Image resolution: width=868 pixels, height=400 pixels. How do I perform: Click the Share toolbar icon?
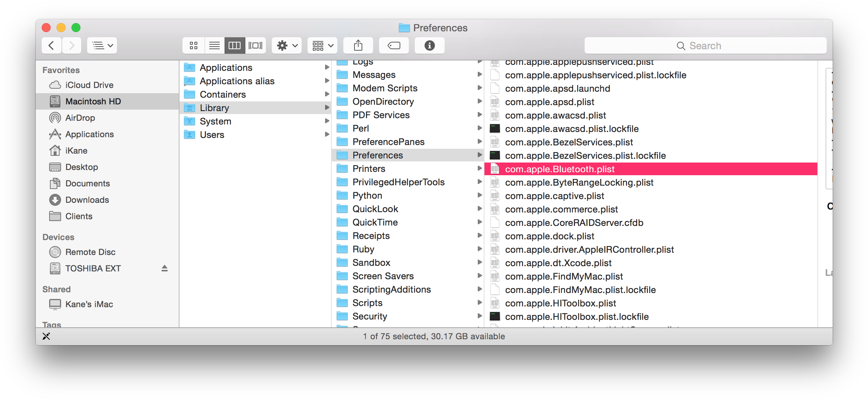[358, 45]
